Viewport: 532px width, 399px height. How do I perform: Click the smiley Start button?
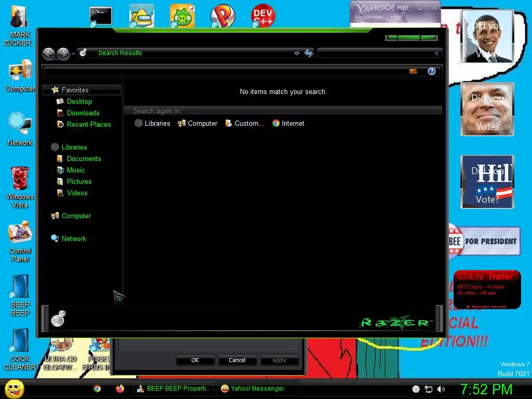14,389
